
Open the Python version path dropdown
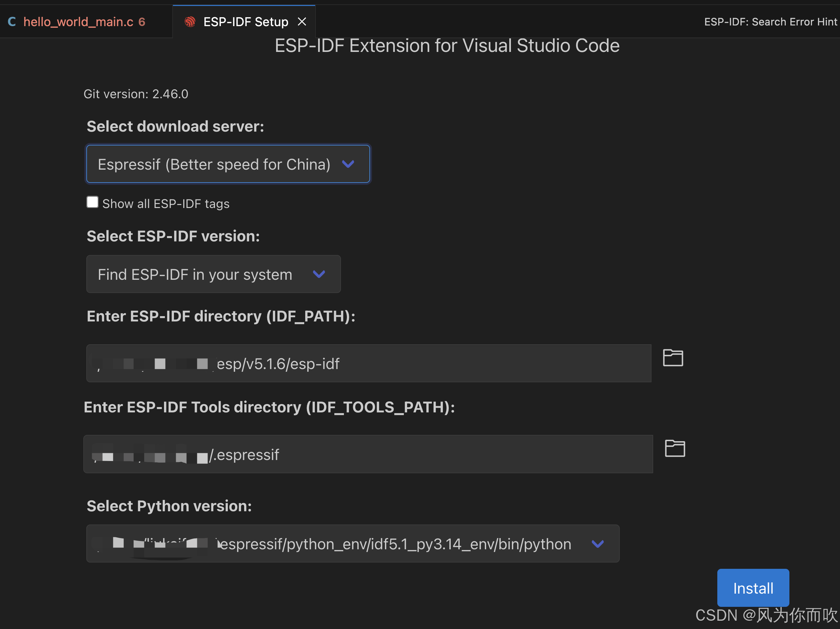pos(395,544)
